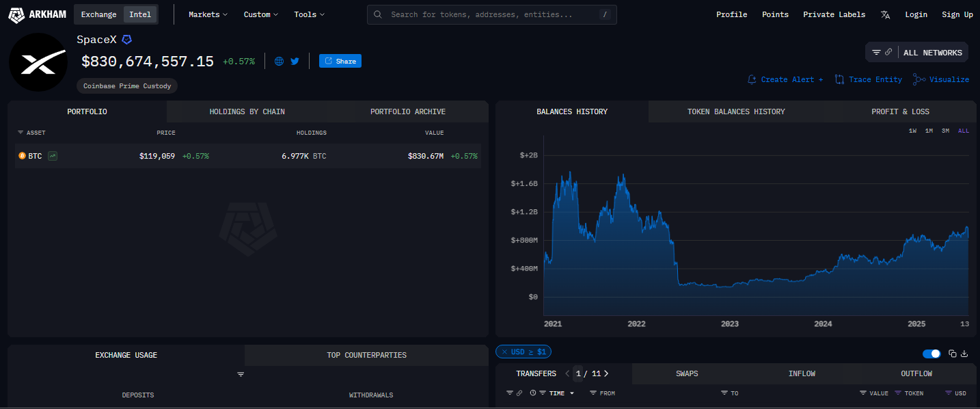The height and width of the screenshot is (409, 980).
Task: Switch to TOKEN BALANCES HISTORY tab
Action: point(736,111)
